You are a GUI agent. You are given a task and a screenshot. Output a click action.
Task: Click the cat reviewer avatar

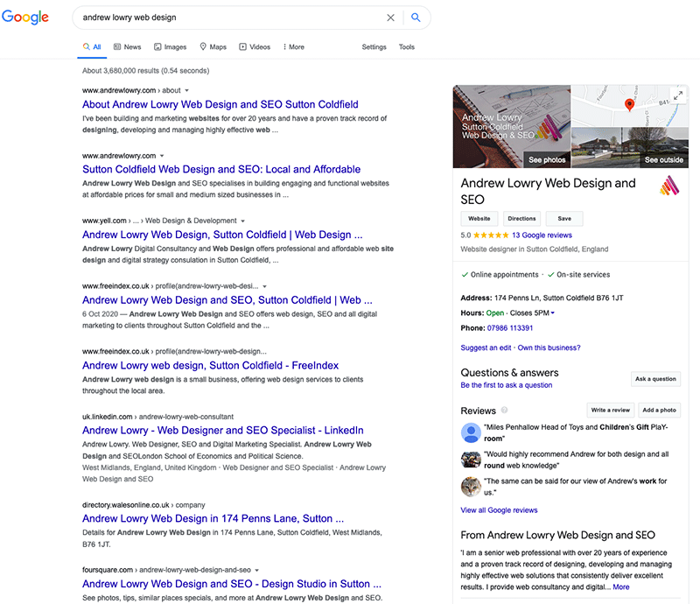click(471, 487)
